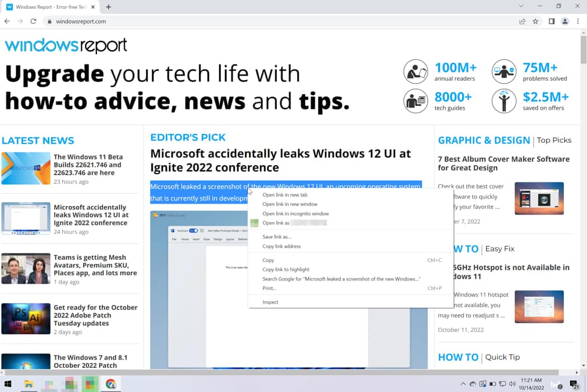Click GRAPHIC & DESIGN heading
The width and height of the screenshot is (587, 392).
click(484, 140)
